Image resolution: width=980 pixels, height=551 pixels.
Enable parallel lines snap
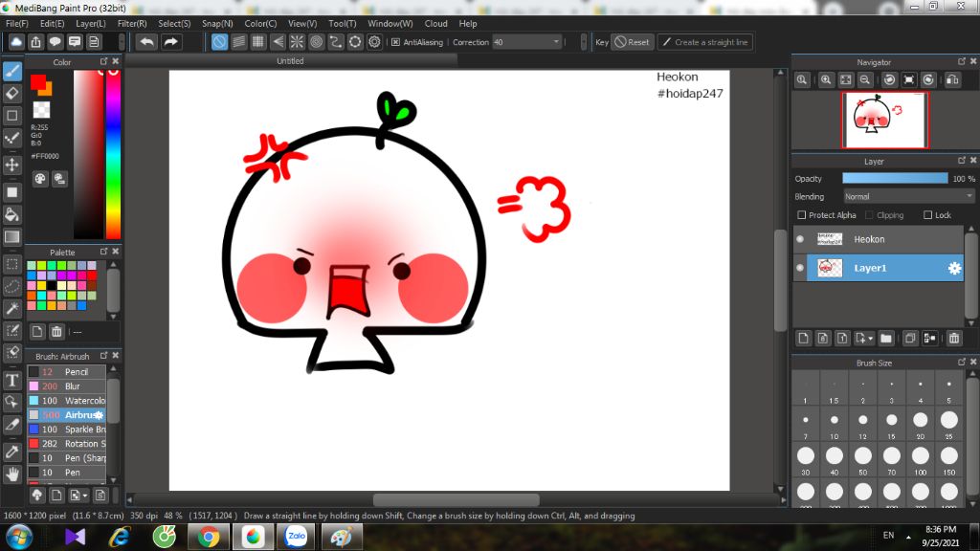(x=238, y=42)
